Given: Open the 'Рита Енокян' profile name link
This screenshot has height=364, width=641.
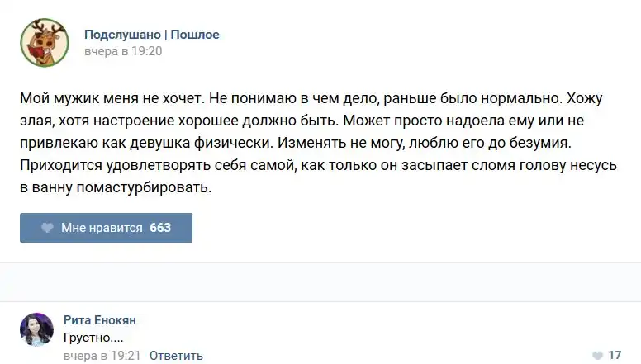Looking at the screenshot, I should pos(99,320).
